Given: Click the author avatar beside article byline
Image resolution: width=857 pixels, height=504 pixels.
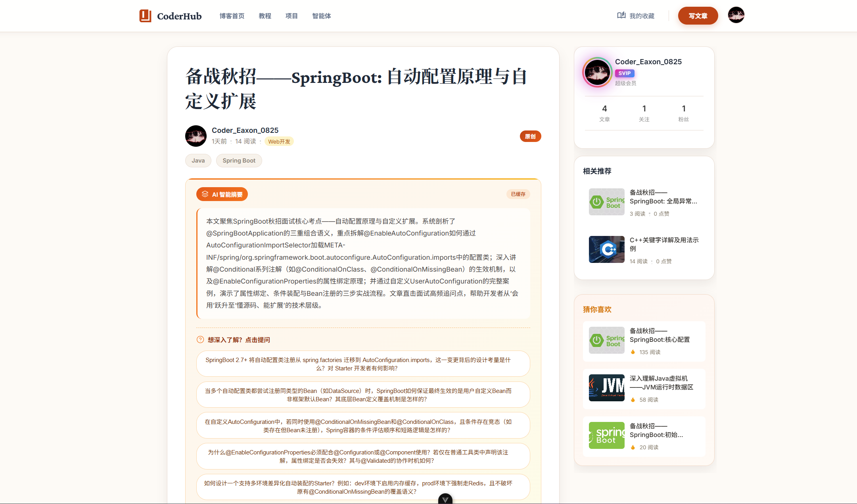Looking at the screenshot, I should (x=196, y=136).
